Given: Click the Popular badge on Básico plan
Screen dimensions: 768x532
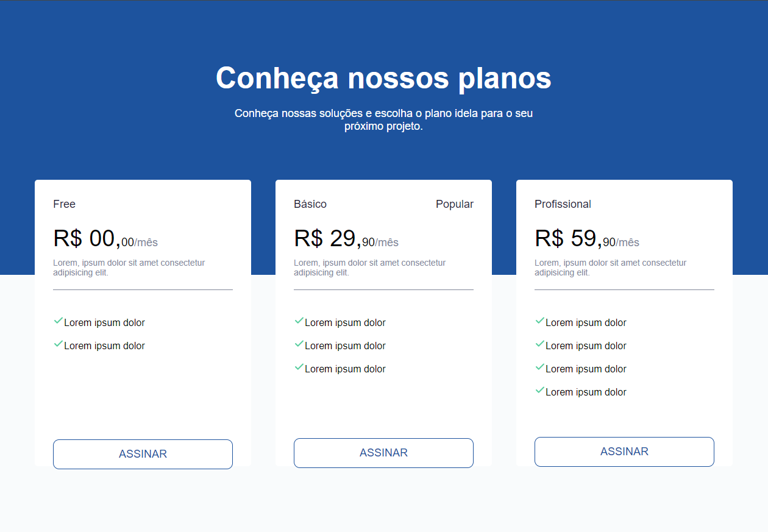Looking at the screenshot, I should pyautogui.click(x=455, y=204).
